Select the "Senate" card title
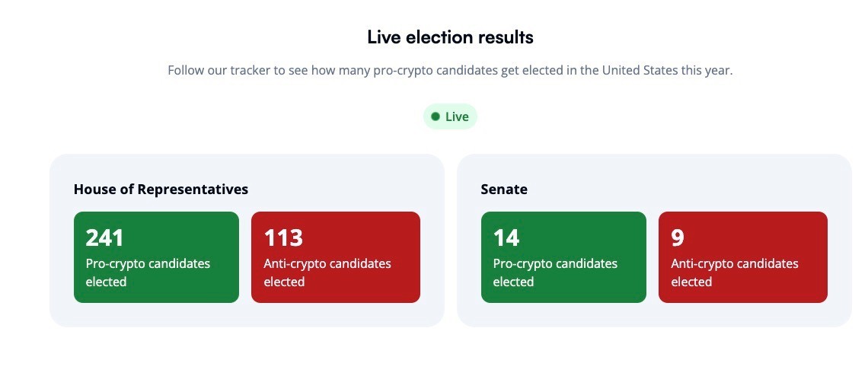Viewport: 868px width, 392px height. point(504,189)
